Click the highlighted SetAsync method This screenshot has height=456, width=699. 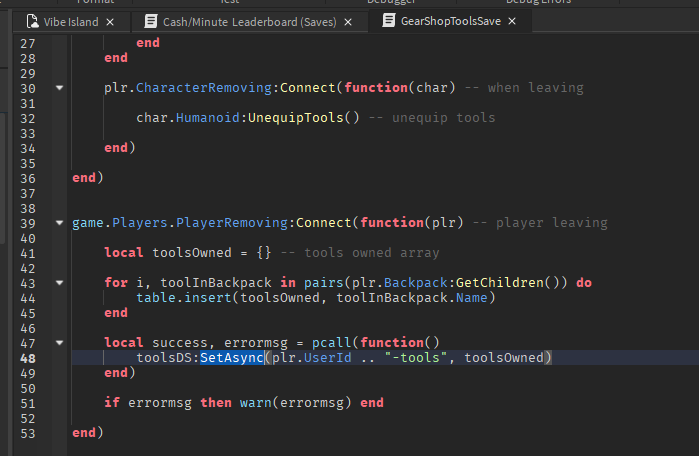click(x=232, y=357)
